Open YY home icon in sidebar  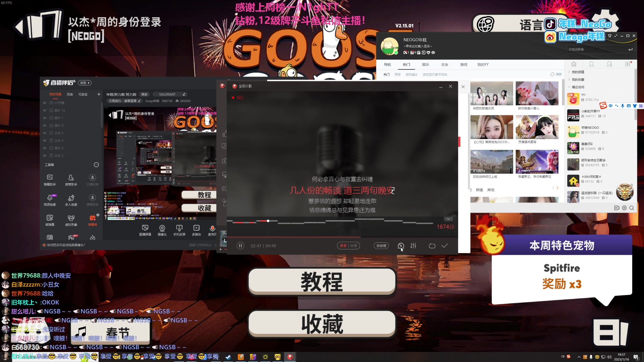(574, 64)
